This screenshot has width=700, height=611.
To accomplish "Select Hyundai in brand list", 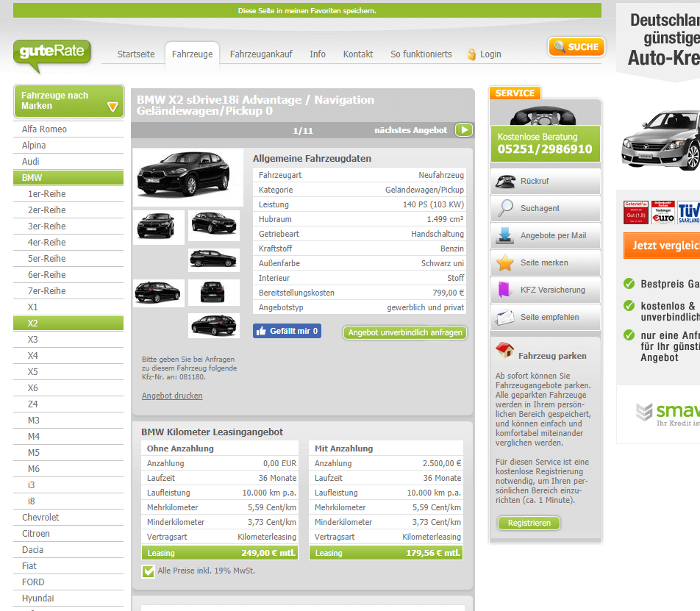I will point(68,598).
